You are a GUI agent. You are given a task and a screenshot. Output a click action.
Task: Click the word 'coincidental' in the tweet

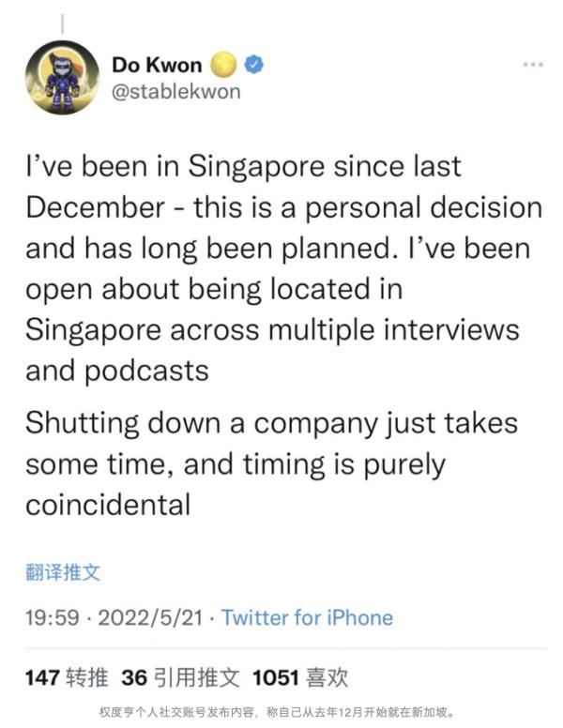tap(108, 505)
